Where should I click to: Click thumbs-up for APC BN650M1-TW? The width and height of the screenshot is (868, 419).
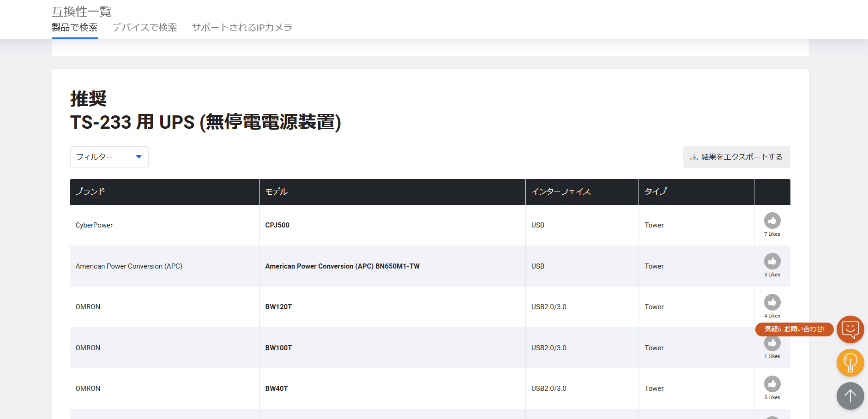pyautogui.click(x=772, y=262)
